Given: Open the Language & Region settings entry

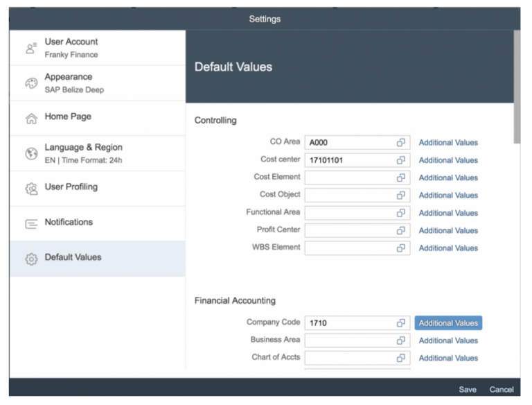Looking at the screenshot, I should 97,153.
